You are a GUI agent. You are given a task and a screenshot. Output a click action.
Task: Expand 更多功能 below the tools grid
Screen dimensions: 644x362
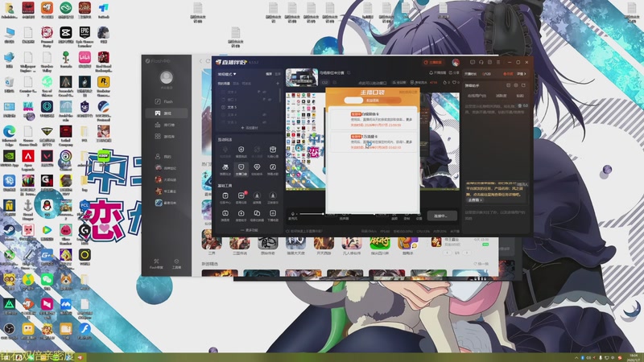[250, 230]
